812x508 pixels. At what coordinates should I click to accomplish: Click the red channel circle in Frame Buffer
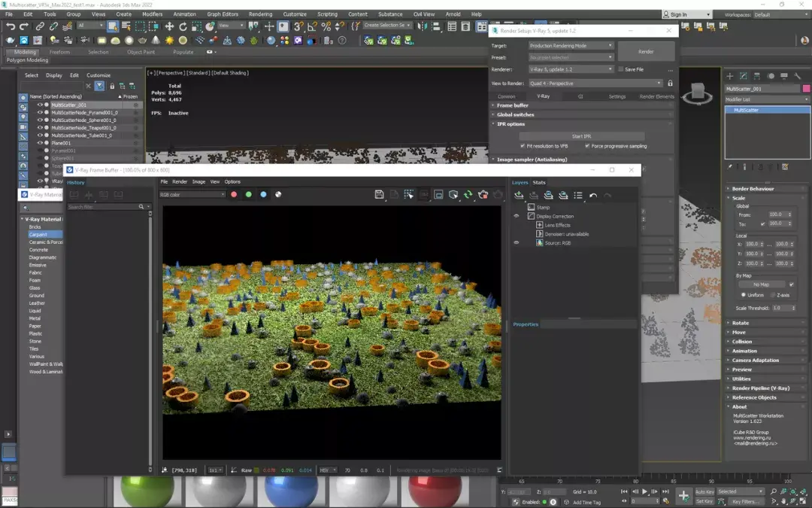(234, 194)
